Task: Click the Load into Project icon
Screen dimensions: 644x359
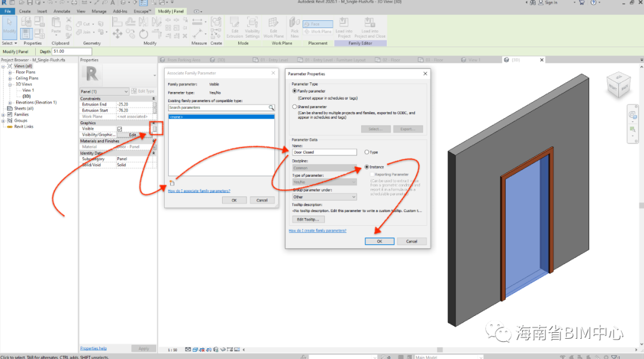Action: point(344,27)
